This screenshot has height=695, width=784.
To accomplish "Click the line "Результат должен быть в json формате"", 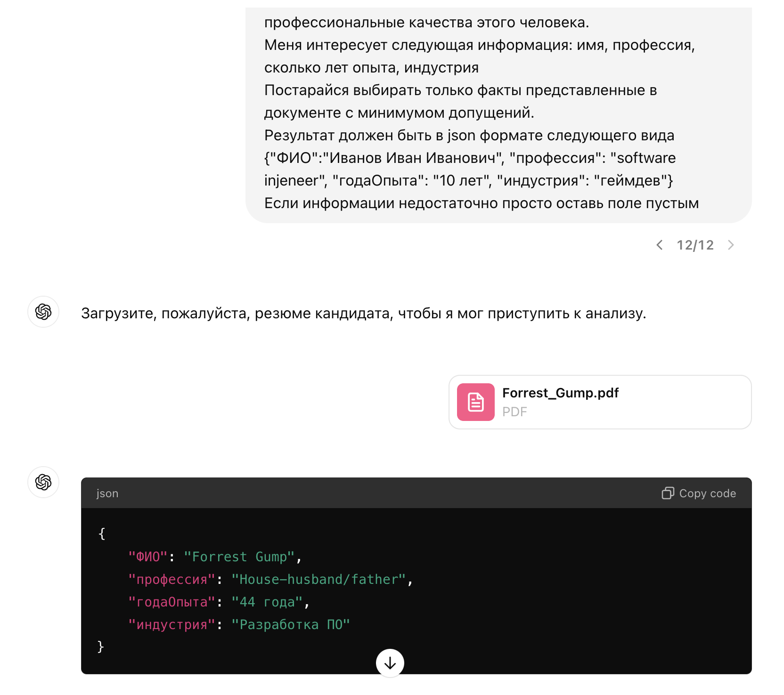I will point(469,135).
